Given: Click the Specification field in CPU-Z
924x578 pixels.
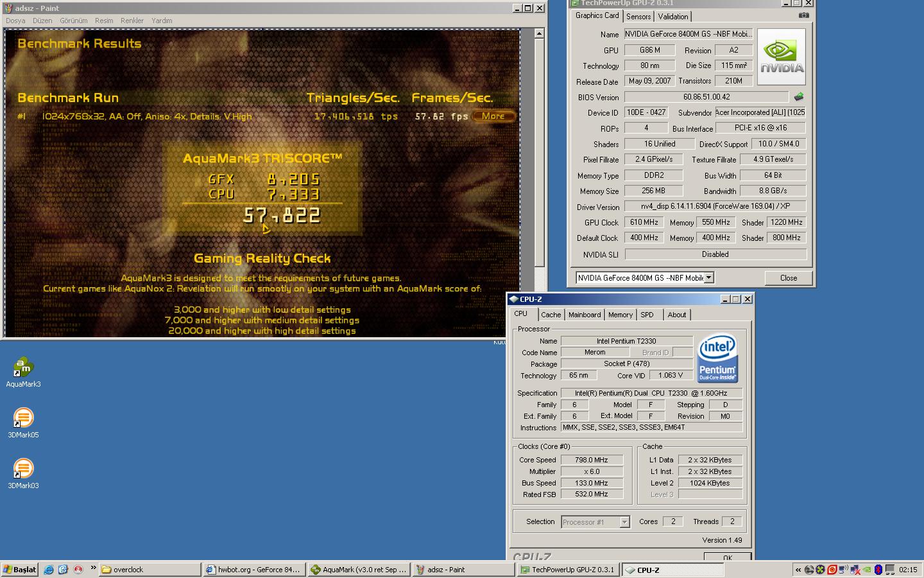Looking at the screenshot, I should (x=651, y=393).
